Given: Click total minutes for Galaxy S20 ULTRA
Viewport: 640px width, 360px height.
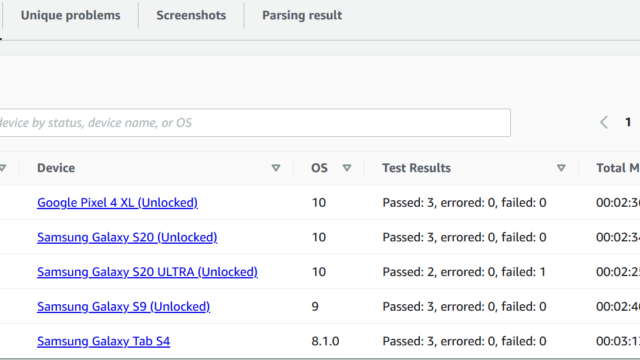Looking at the screenshot, I should pyautogui.click(x=618, y=272).
